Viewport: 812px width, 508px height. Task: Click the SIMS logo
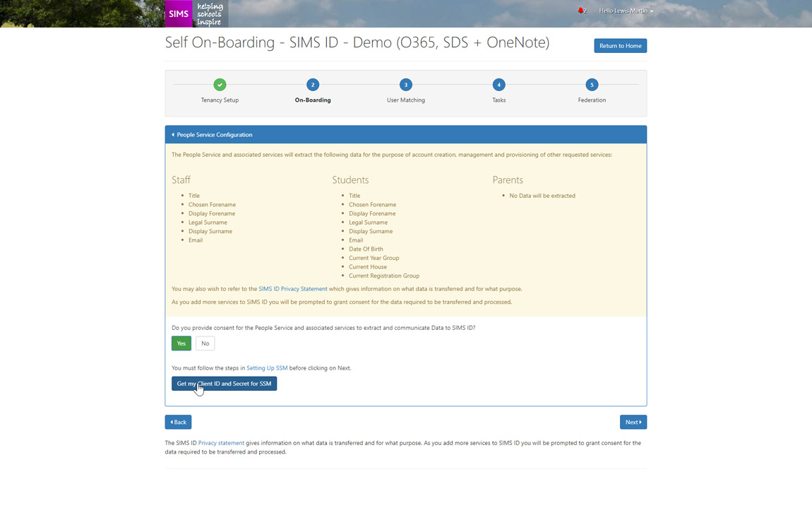[x=179, y=13]
